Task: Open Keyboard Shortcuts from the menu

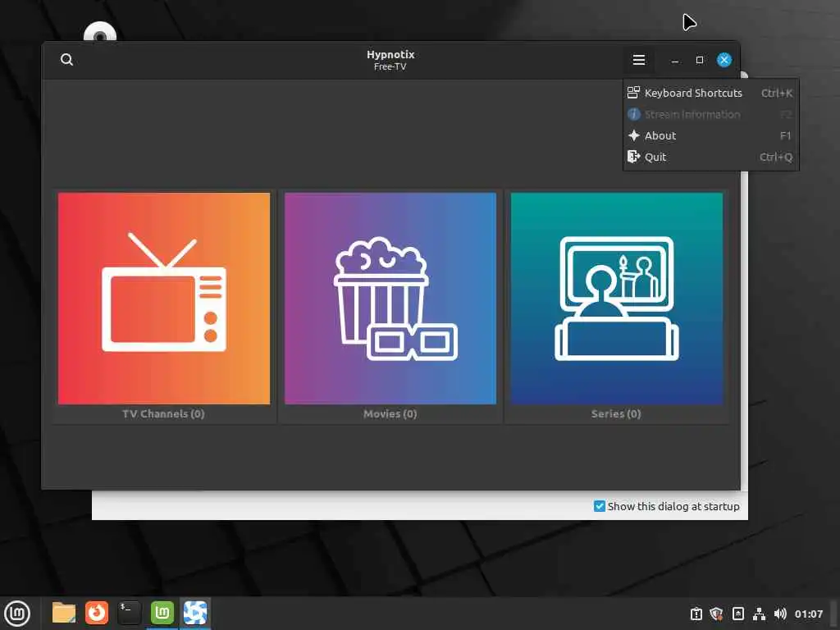Action: coord(710,93)
